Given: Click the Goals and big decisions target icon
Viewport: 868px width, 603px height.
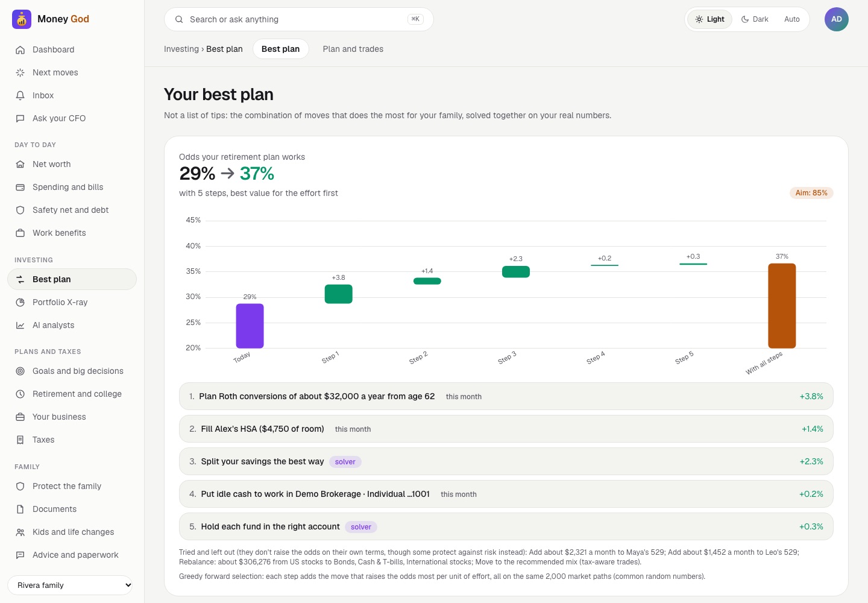Looking at the screenshot, I should point(20,371).
